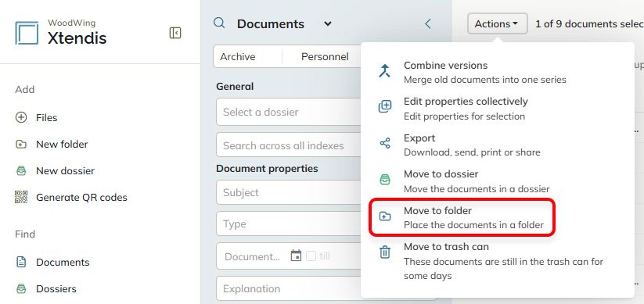
Task: Focus the Subject input field
Action: pos(288,192)
